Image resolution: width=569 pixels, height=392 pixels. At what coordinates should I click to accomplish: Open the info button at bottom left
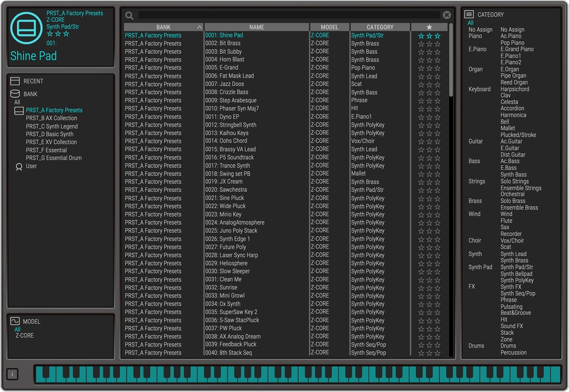[12, 374]
